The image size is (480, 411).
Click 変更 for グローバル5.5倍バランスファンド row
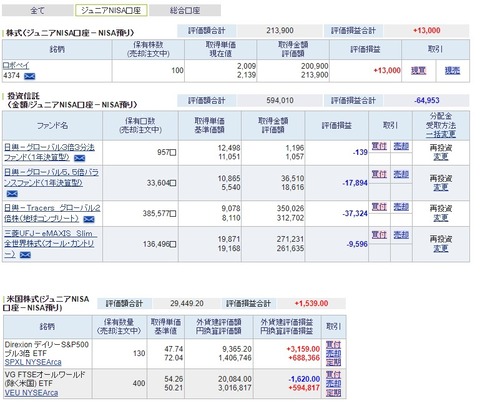441,188
